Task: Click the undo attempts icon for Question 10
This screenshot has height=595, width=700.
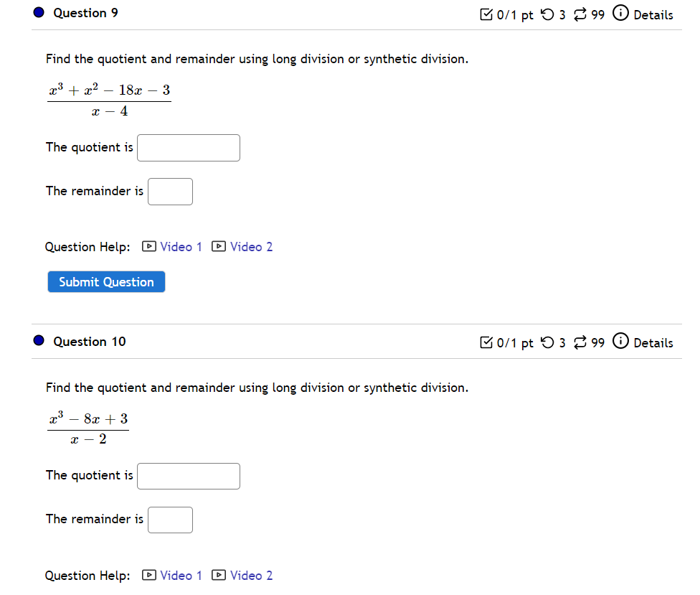Action: (x=546, y=342)
